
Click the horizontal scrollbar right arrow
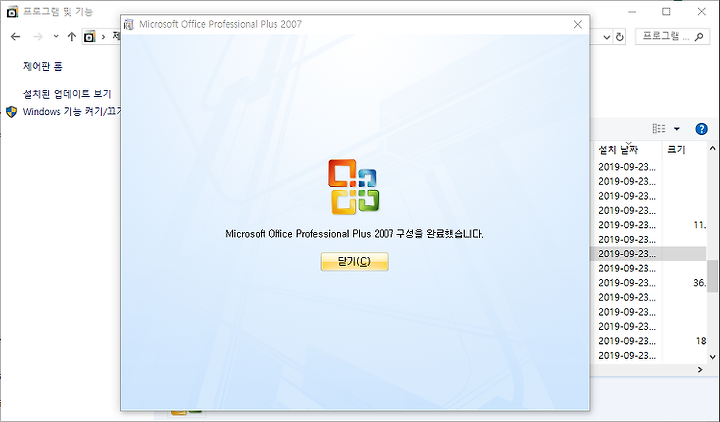point(700,369)
